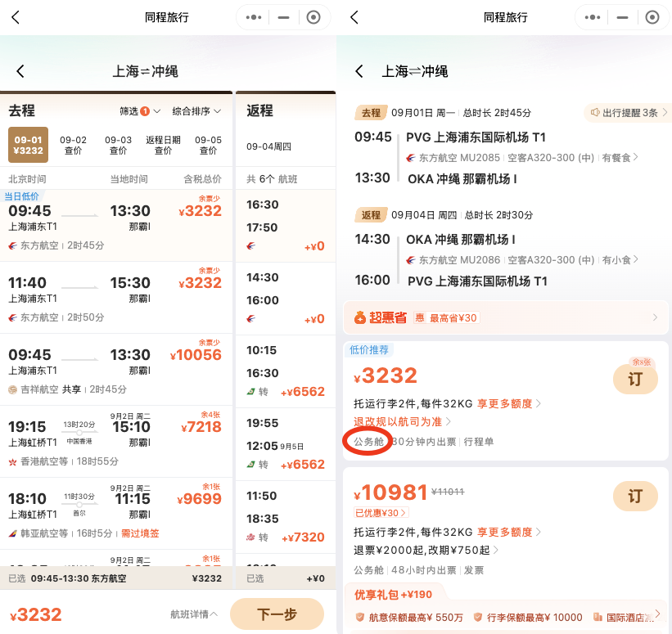Screen dimensions: 672x634
Task: Tap 东方航空 logo on 09:45 outbound flight
Action: (x=13, y=246)
